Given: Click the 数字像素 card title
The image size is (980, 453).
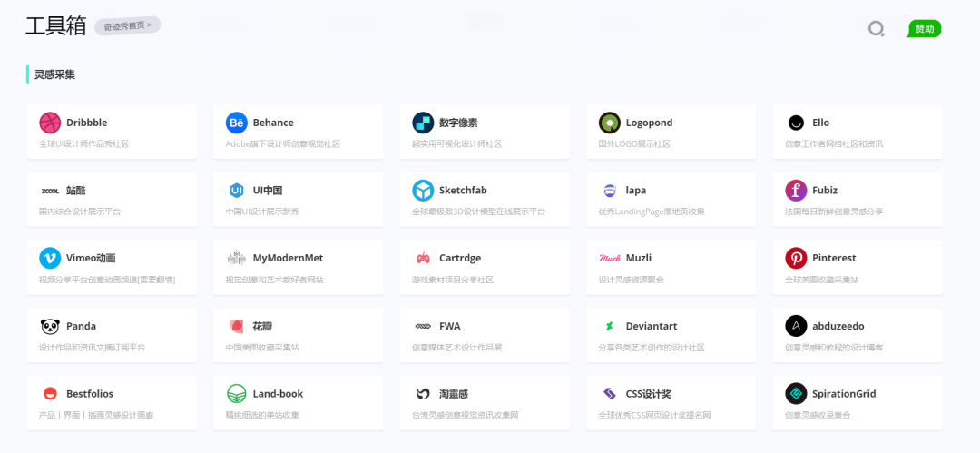Looking at the screenshot, I should point(458,123).
